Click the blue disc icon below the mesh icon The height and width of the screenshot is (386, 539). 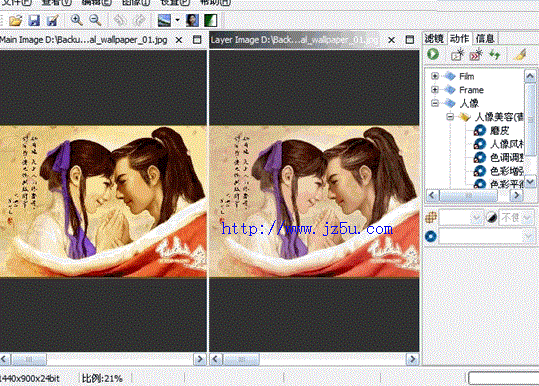pyautogui.click(x=431, y=236)
